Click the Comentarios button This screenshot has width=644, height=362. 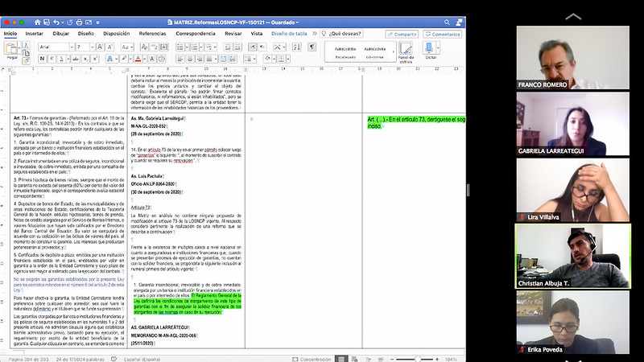click(442, 34)
